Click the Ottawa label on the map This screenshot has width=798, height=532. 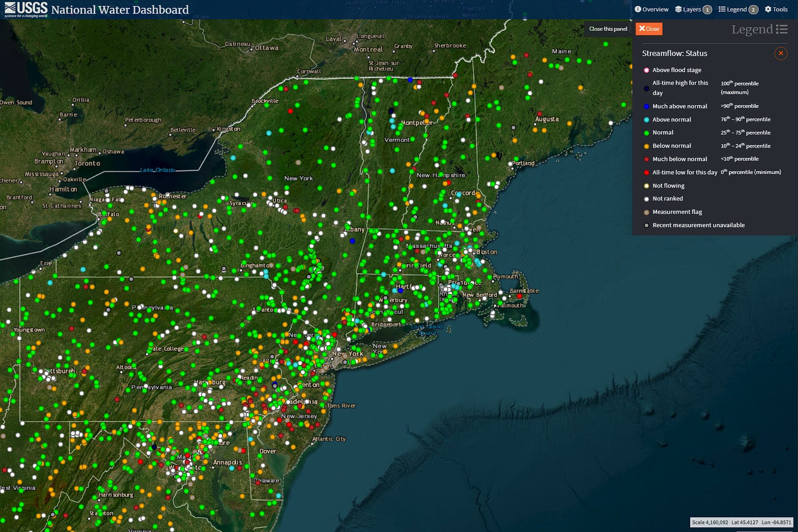(x=267, y=48)
